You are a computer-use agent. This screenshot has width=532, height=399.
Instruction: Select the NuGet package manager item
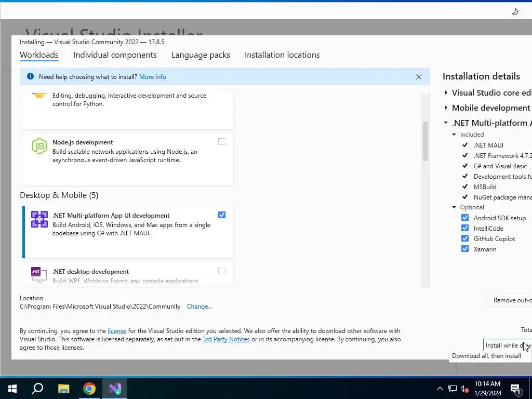click(x=502, y=197)
